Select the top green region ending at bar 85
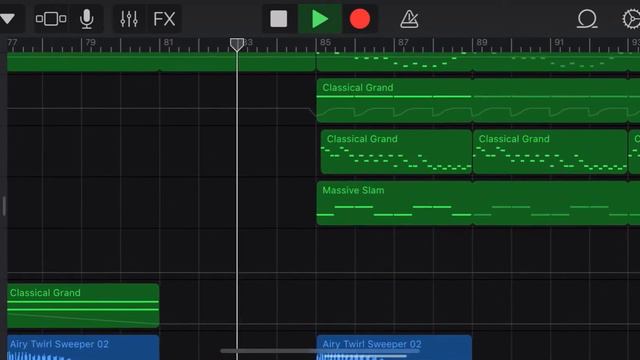Viewport: 640px width, 360px height. [161, 62]
